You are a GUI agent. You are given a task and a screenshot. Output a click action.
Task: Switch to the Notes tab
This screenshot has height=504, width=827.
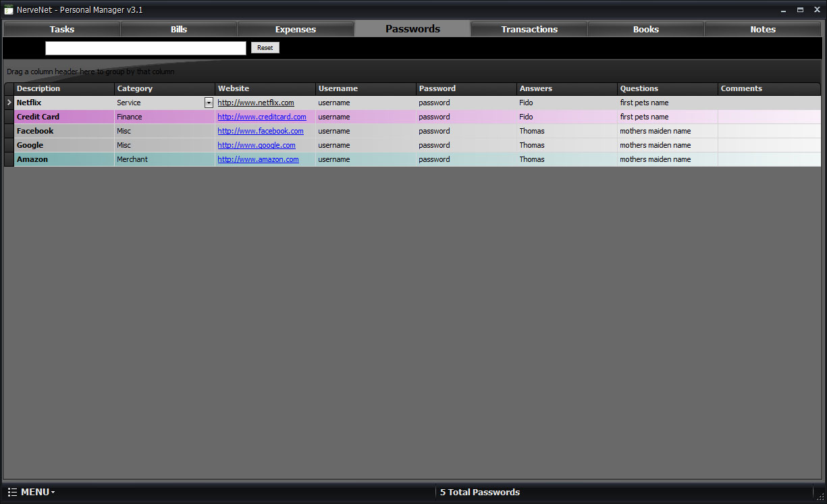(x=763, y=29)
